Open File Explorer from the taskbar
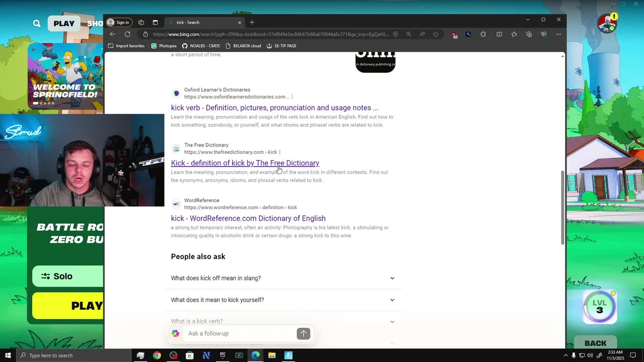The width and height of the screenshot is (644, 362). coord(272,355)
